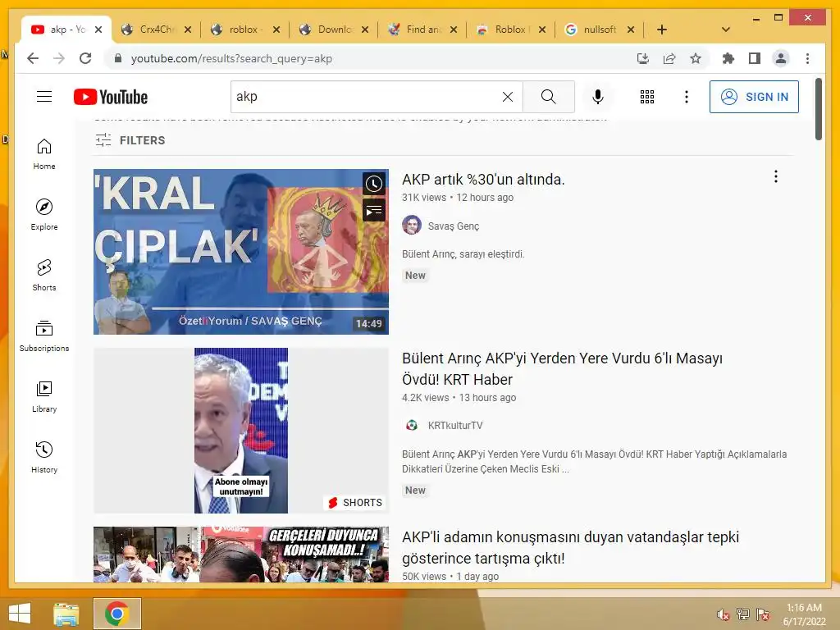Install the YouTube app from address bar
Screen dimensions: 840x630
pyautogui.click(x=643, y=58)
